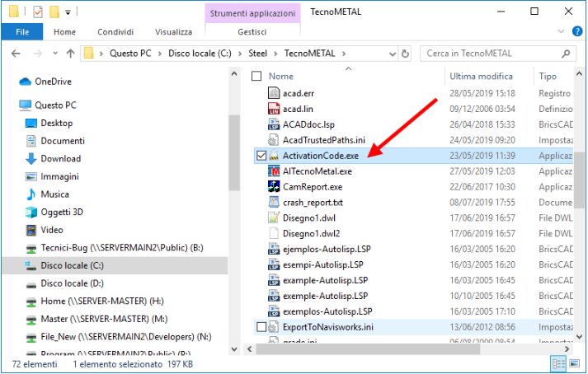Click the file list horizontal scrollbar

coord(369,349)
